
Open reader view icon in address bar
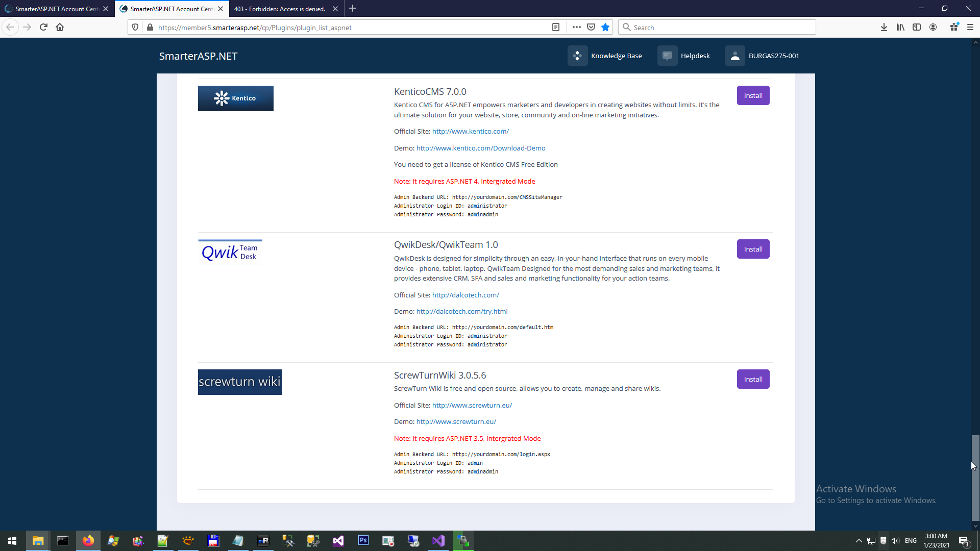point(556,28)
